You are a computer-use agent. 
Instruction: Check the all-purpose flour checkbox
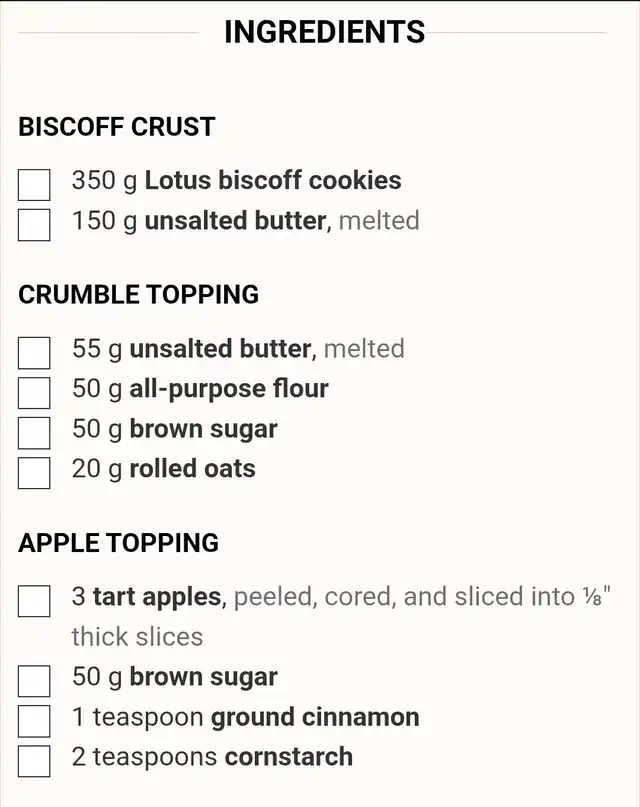click(x=34, y=393)
